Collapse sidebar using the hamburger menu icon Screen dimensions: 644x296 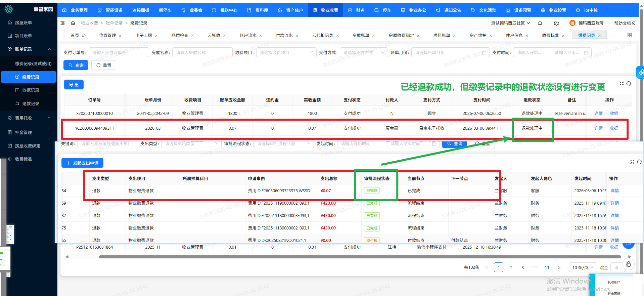(x=62, y=23)
